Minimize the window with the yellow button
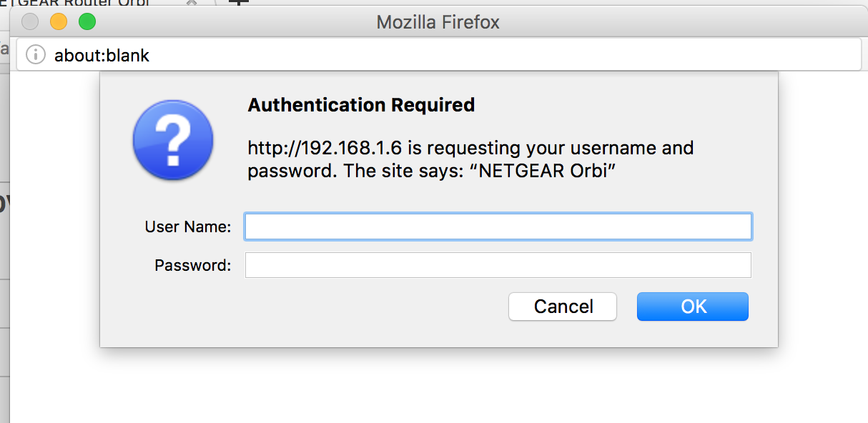 (x=59, y=22)
